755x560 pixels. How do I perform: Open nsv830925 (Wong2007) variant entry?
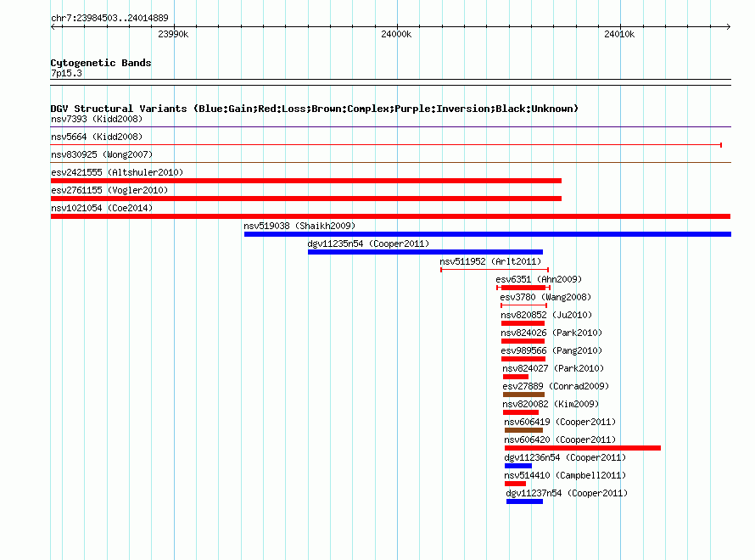[x=102, y=154]
